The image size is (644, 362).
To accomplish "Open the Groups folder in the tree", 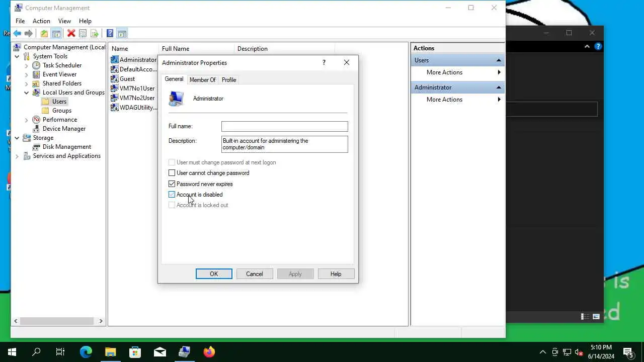I will (x=62, y=111).
